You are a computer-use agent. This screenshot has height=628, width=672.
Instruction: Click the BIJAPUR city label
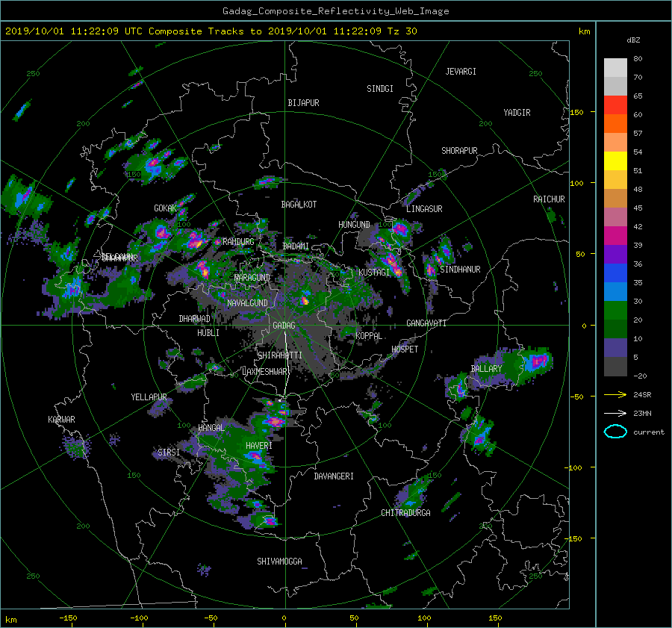click(x=303, y=103)
